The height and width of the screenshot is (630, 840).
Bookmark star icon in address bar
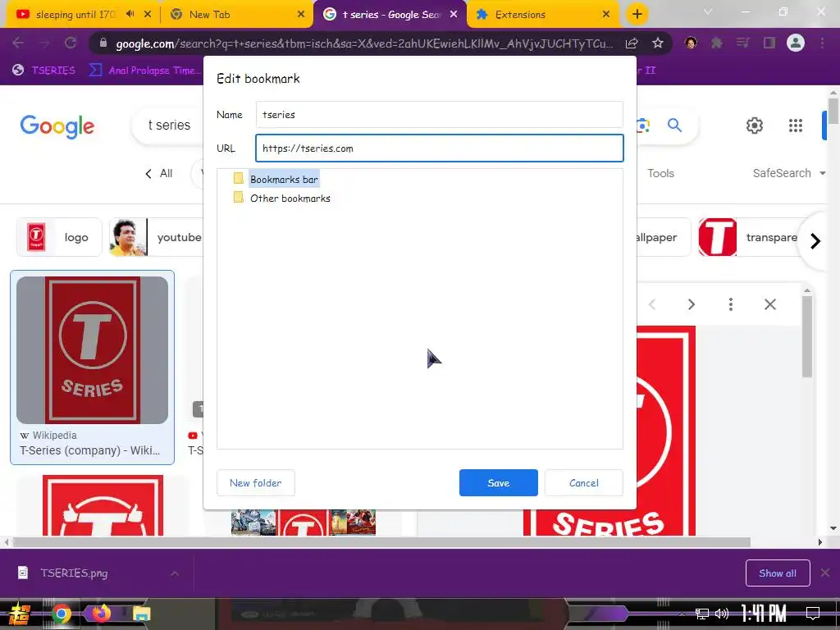[x=658, y=43]
